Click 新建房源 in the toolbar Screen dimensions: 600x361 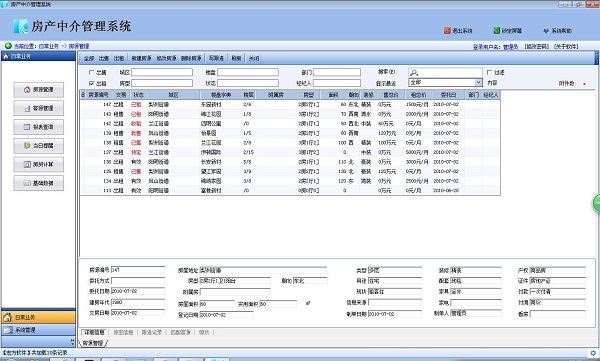[141, 59]
